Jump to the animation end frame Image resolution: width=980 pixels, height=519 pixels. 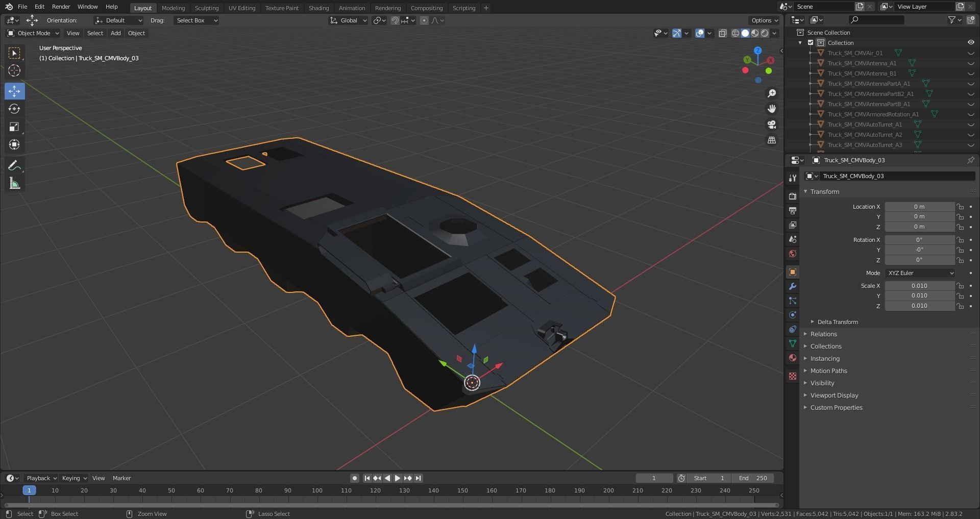pos(419,478)
